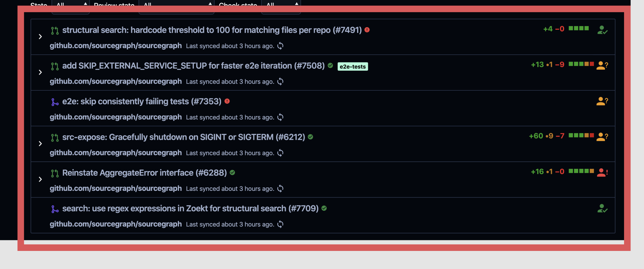Open repo link in the #6288 row
Screen dimensions: 644x269
coord(116,188)
